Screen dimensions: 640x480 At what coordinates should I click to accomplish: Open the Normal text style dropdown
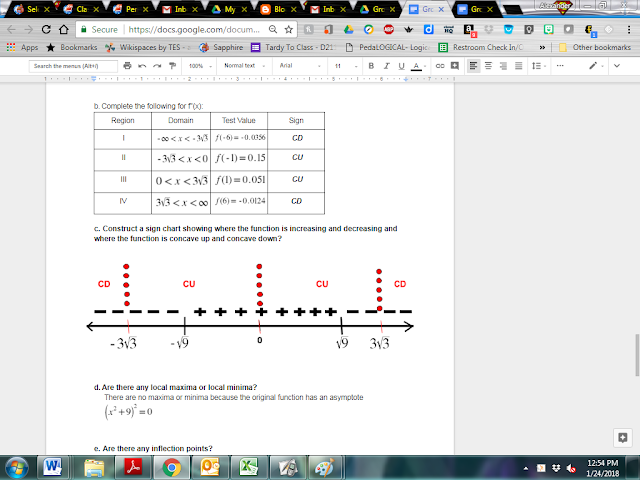[244, 66]
